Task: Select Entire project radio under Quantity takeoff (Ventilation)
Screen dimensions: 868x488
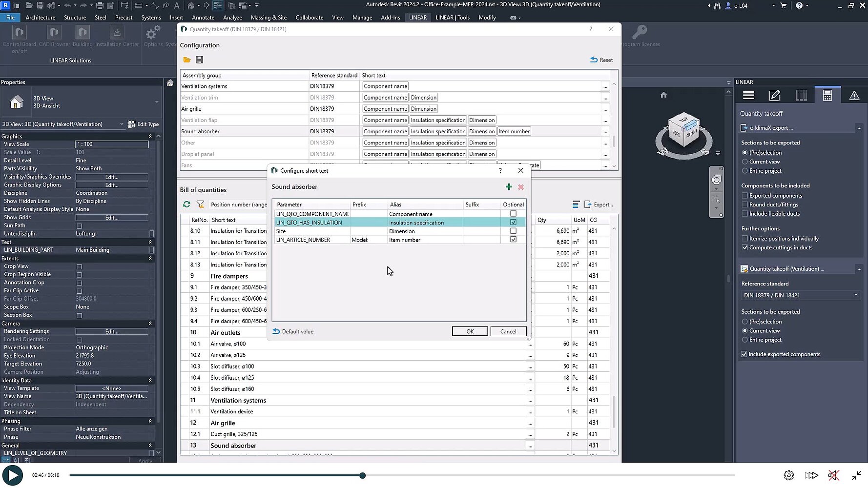Action: point(744,340)
